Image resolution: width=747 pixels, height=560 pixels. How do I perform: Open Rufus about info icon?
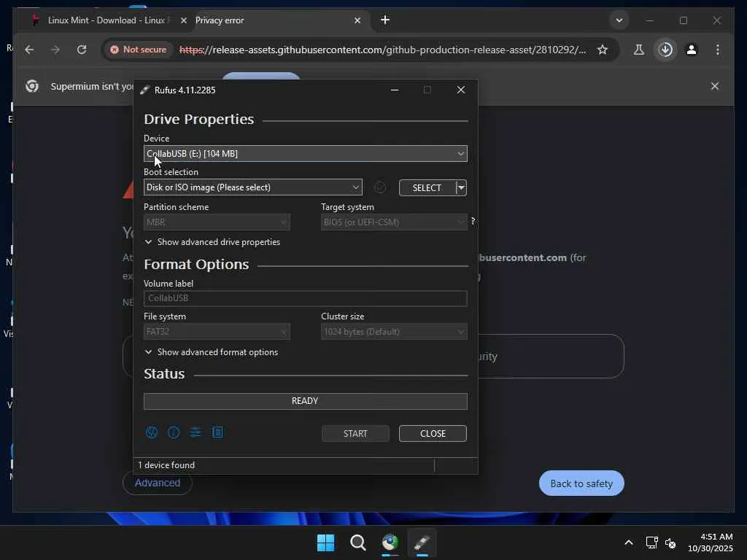point(174,432)
